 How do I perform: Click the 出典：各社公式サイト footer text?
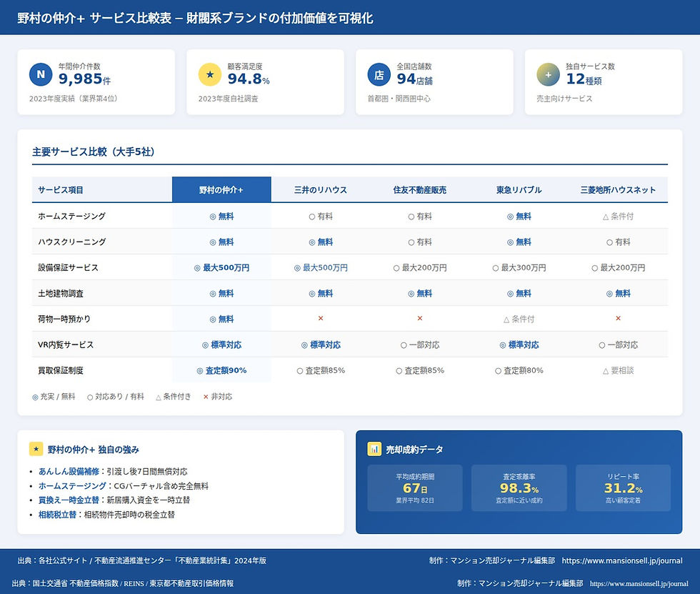142,560
